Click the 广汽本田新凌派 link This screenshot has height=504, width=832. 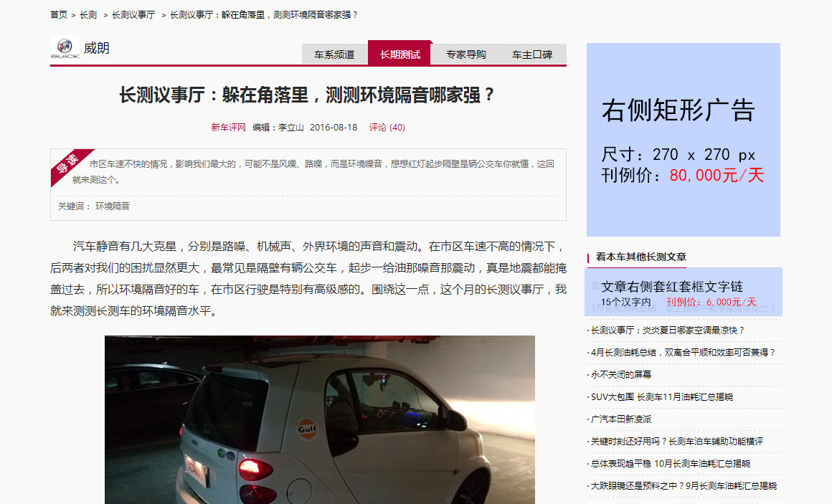(621, 419)
